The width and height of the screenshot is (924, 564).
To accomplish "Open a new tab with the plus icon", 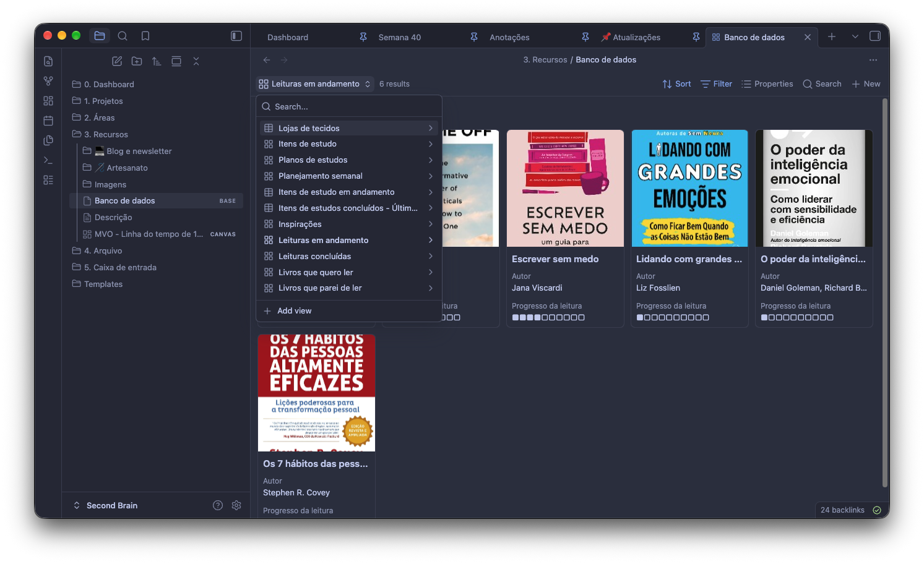I will (832, 37).
